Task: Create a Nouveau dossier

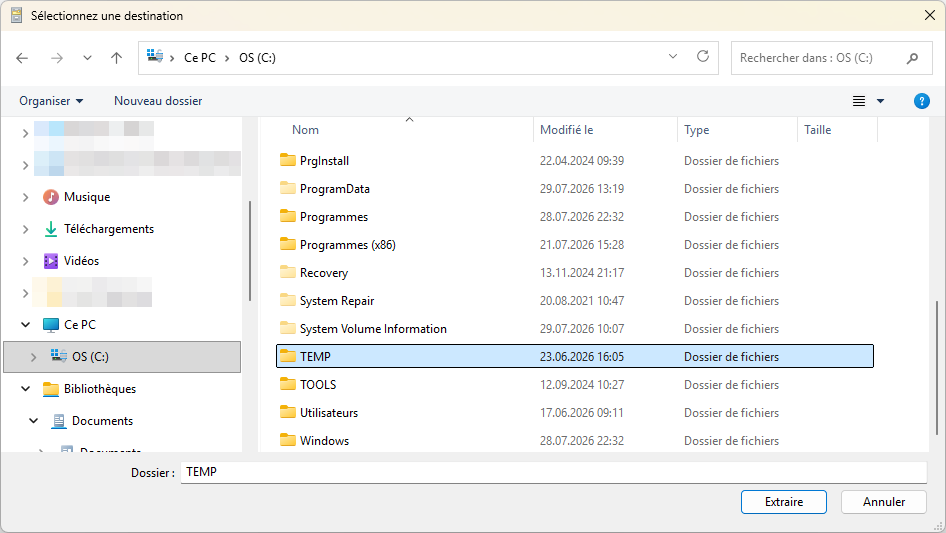Action: (158, 101)
